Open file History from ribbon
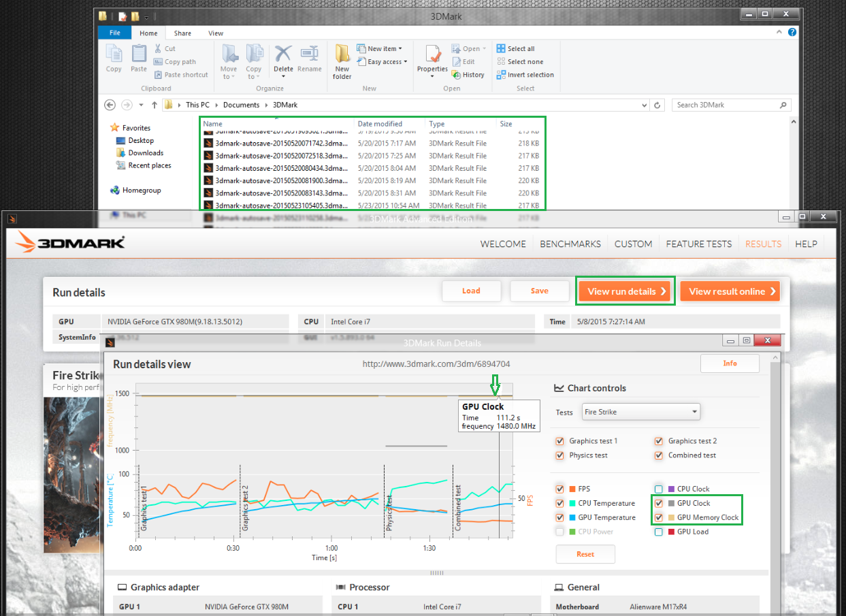 (468, 75)
